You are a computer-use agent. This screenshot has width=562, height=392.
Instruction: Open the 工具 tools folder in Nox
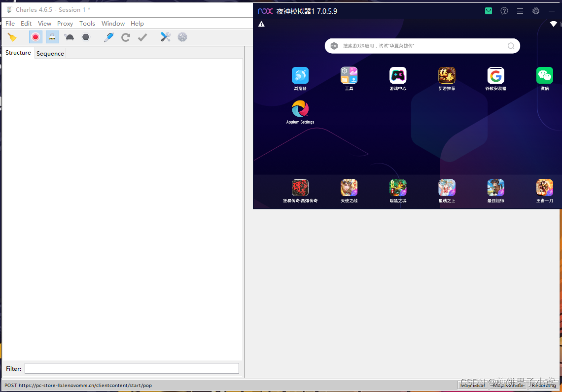(x=349, y=79)
